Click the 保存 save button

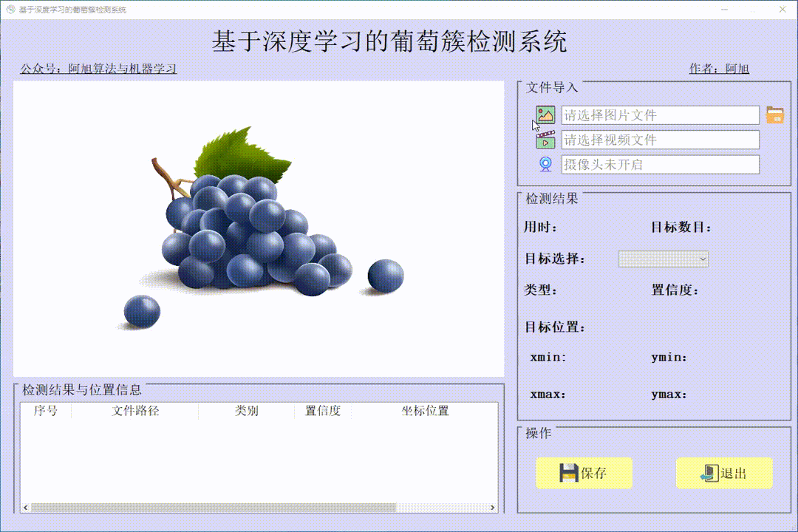click(x=584, y=473)
